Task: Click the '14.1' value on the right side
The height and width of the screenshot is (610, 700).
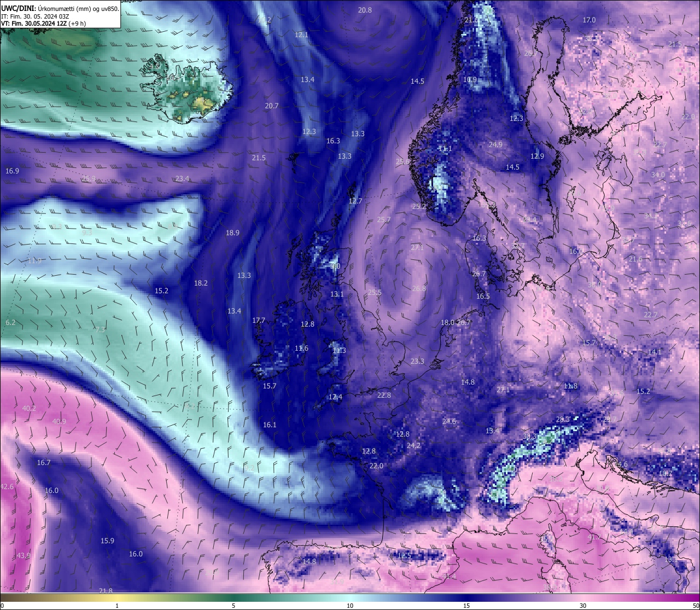Action: 655,352
